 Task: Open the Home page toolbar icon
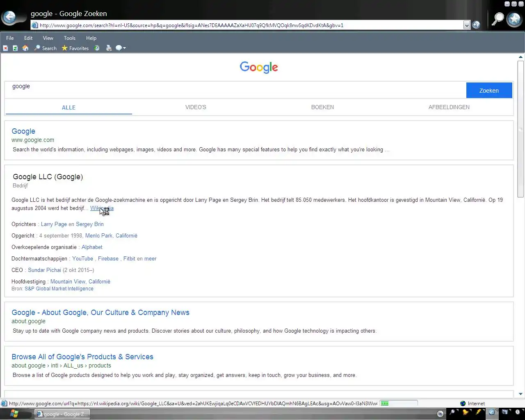(x=25, y=48)
